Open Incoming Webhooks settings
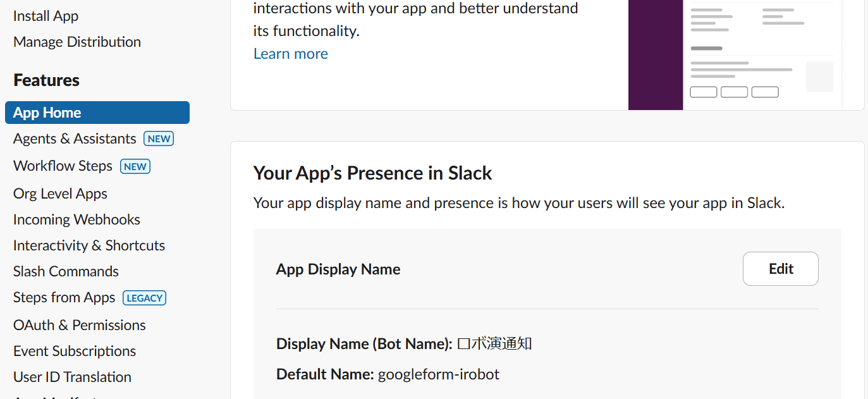 click(x=76, y=219)
